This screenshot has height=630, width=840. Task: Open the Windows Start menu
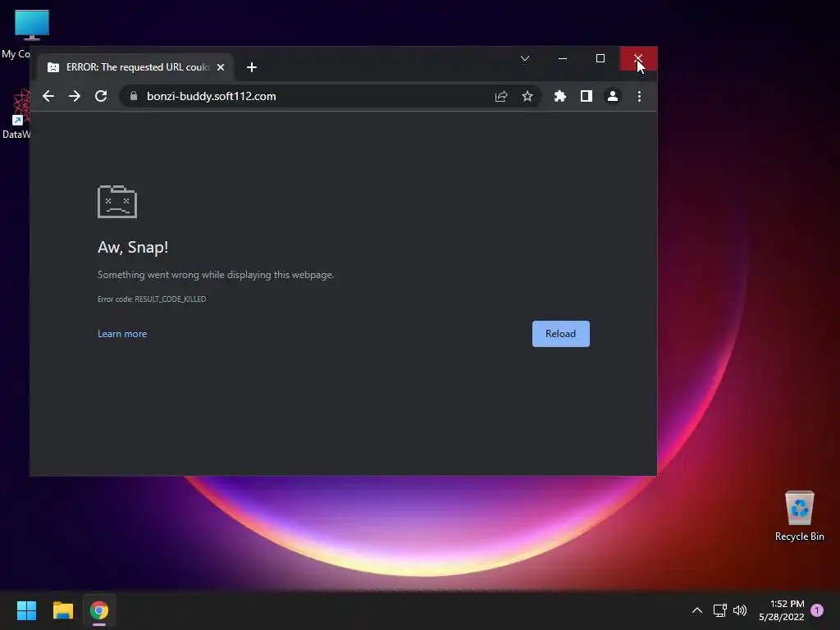[x=26, y=610]
